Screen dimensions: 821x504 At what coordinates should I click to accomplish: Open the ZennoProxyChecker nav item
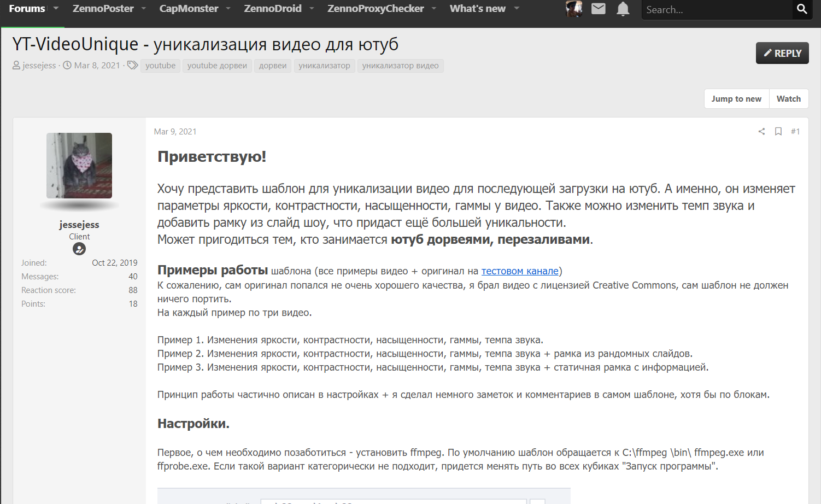(376, 9)
